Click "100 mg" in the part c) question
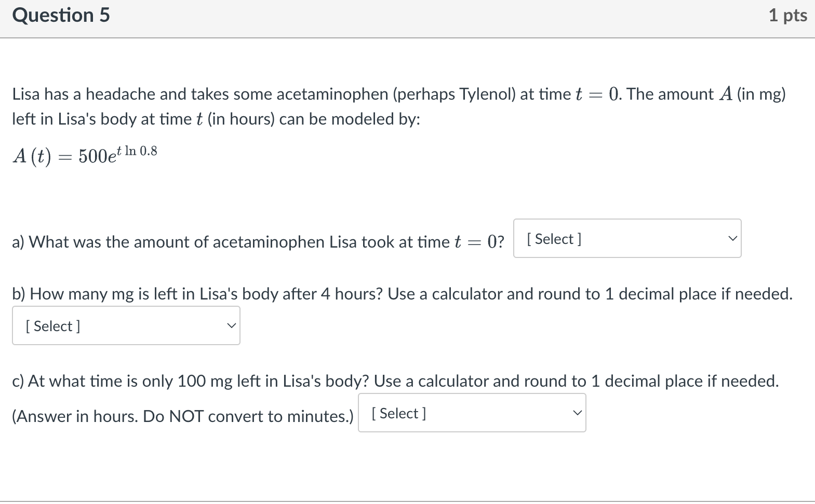The width and height of the screenshot is (815, 504). (205, 382)
